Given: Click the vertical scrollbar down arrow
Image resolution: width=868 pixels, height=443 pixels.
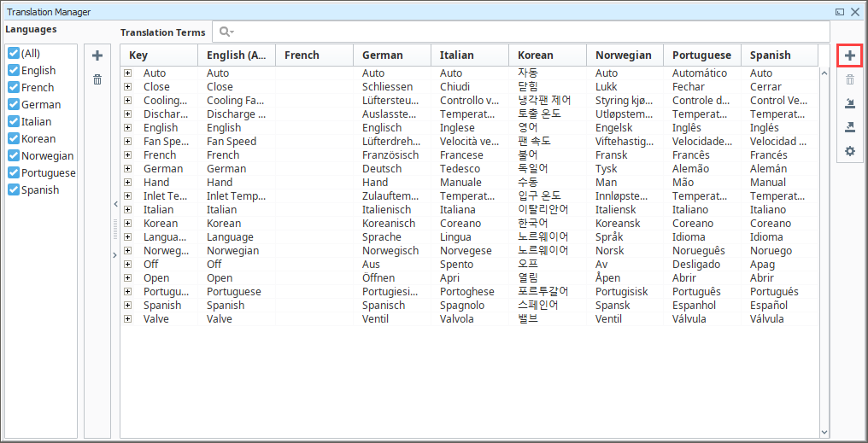Looking at the screenshot, I should point(824,431).
